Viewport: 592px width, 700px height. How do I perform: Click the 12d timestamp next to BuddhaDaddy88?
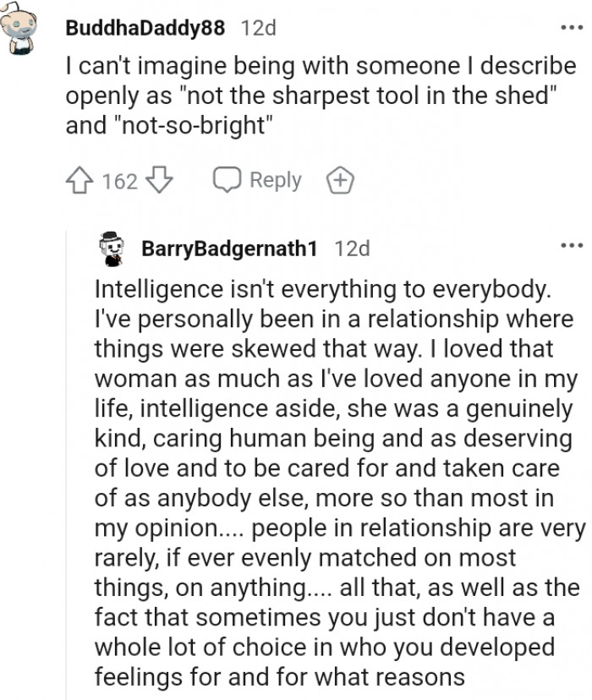(x=259, y=28)
